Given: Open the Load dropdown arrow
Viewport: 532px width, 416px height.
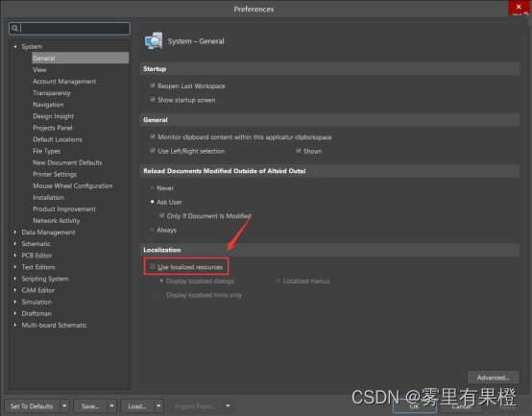Looking at the screenshot, I should point(158,405).
